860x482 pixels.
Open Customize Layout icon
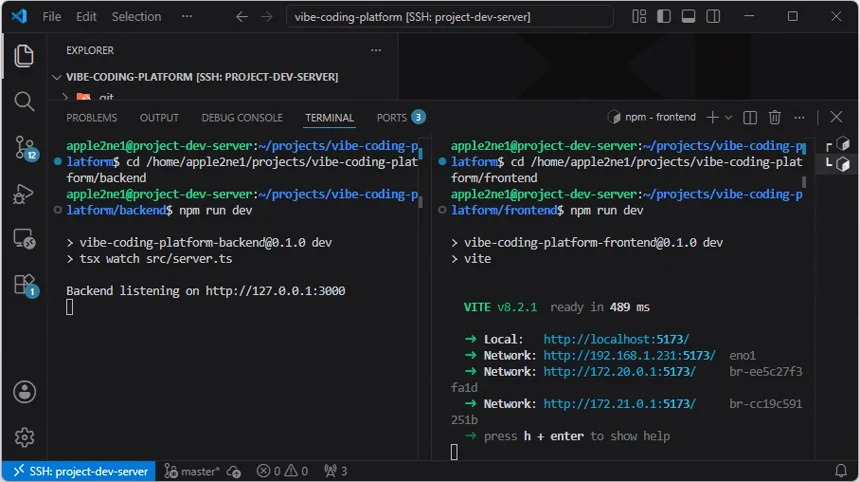tap(639, 16)
